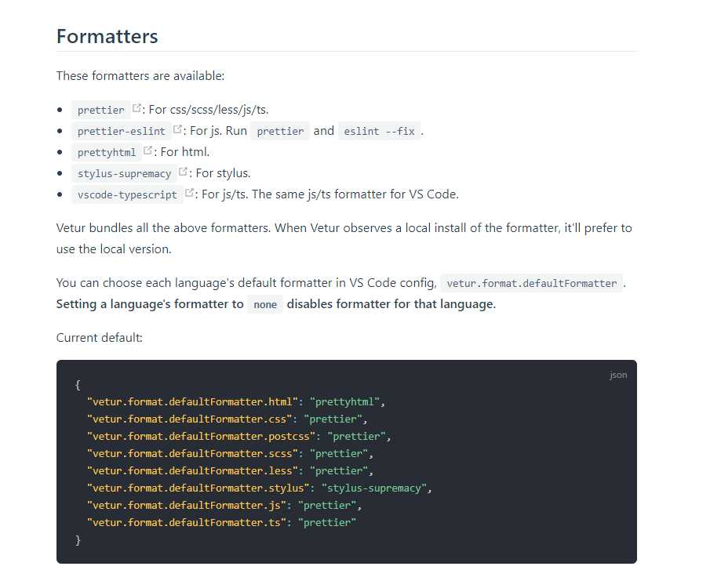Image resolution: width=710 pixels, height=588 pixels.
Task: Click the defaultFormatter.html line in code
Action: coord(236,402)
